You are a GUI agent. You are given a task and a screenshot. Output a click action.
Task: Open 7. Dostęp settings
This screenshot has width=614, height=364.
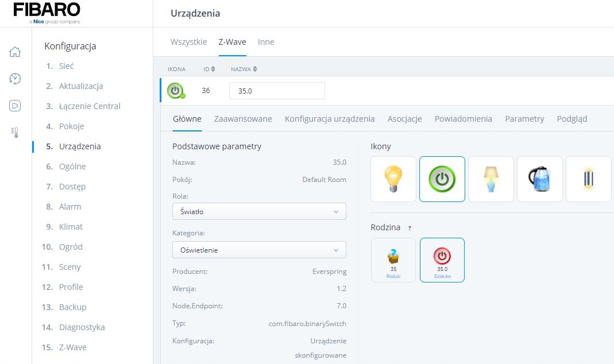[x=66, y=187]
